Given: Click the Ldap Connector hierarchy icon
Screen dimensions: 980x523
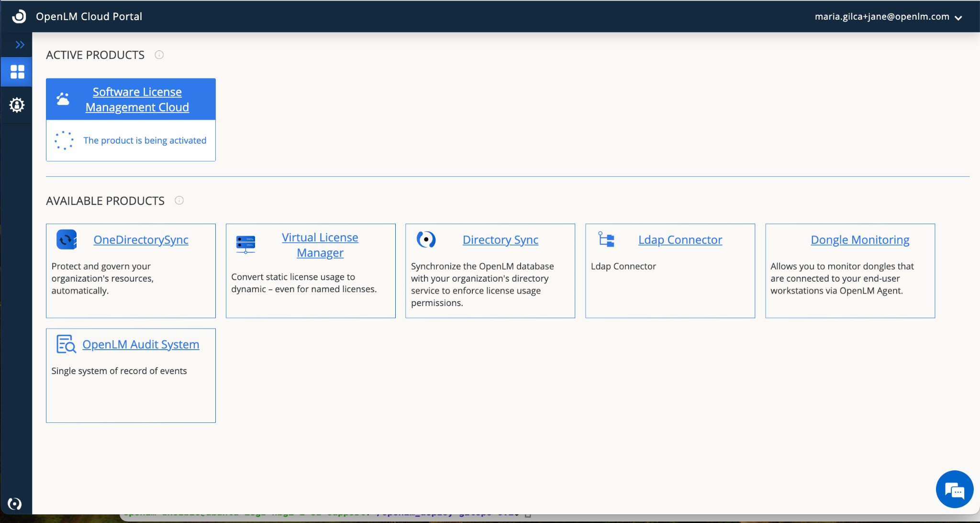Looking at the screenshot, I should [607, 239].
